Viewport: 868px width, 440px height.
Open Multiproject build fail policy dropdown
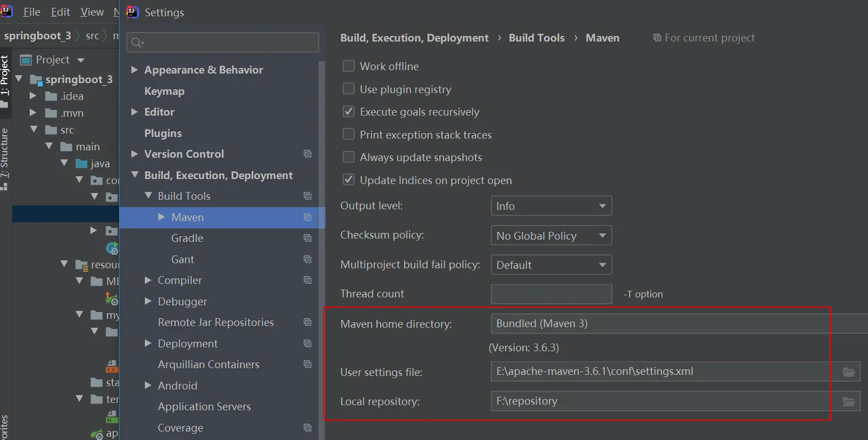click(551, 265)
